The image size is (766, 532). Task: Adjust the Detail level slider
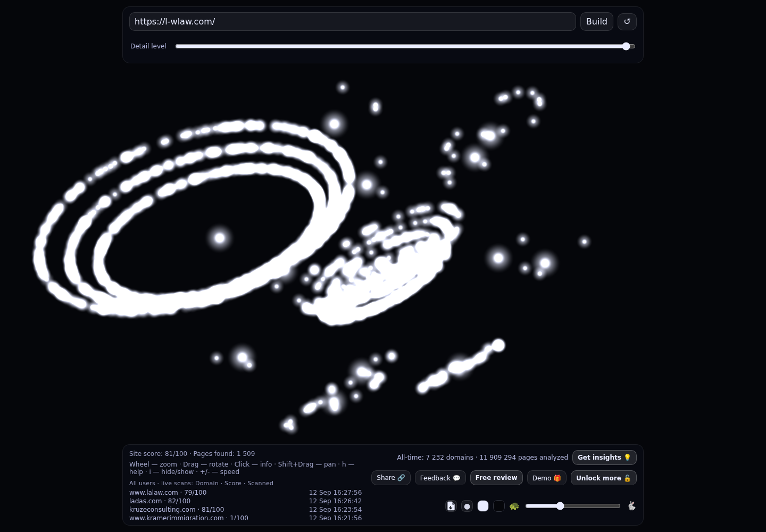[x=405, y=46]
